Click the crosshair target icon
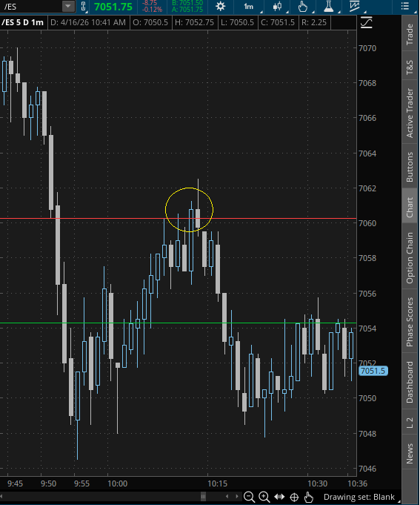Screen dimensions: 420x505 point(294,498)
